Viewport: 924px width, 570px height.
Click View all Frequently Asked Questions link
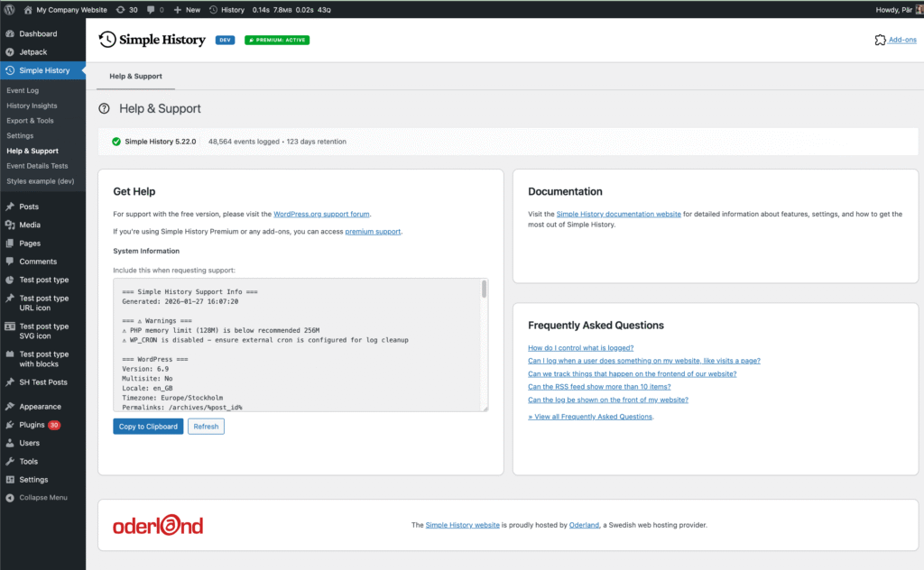click(x=590, y=417)
